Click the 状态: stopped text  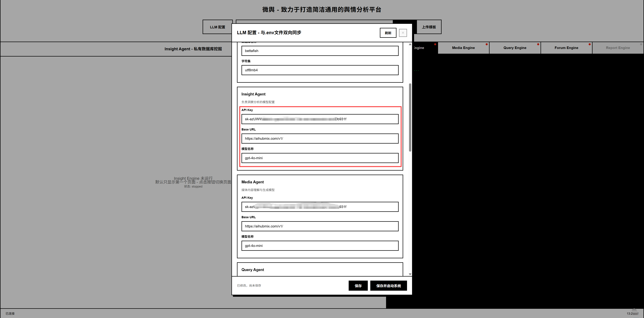[x=193, y=187]
